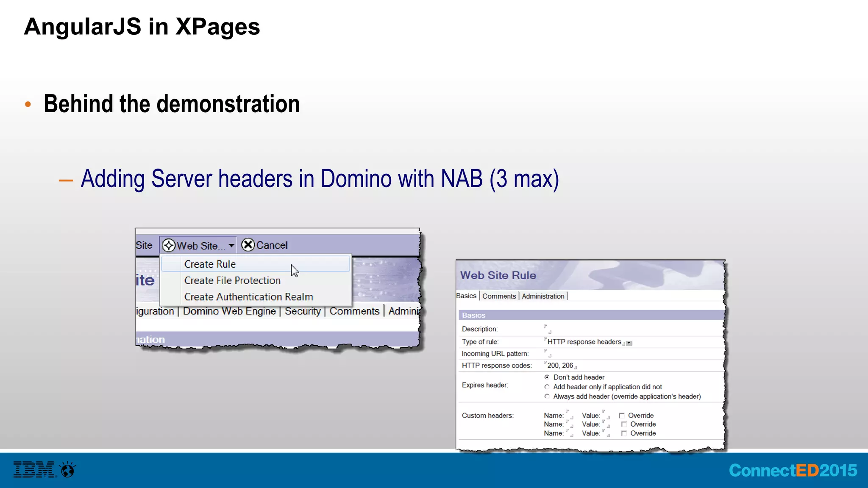Screen dimensions: 868x488
Task: Check Override for third custom header
Action: click(624, 433)
